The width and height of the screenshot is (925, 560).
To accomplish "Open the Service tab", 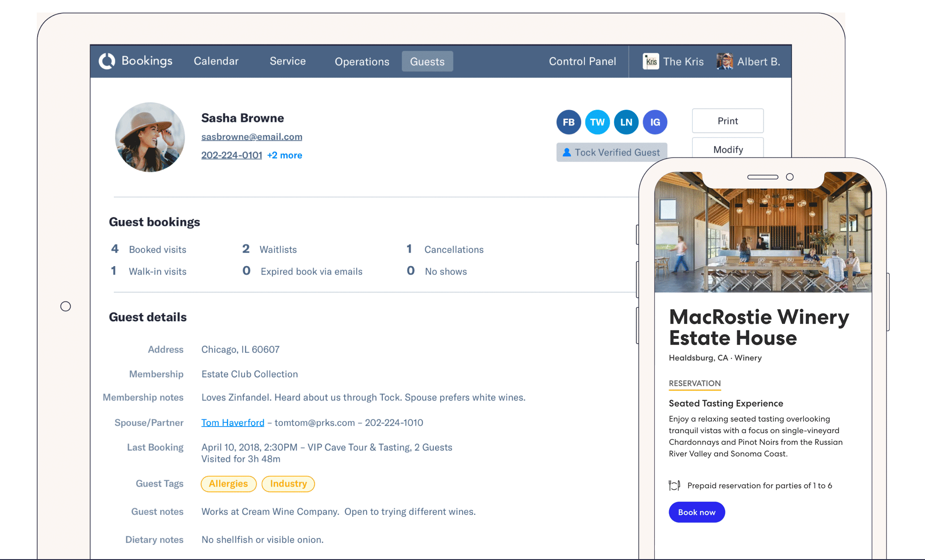I will [x=288, y=61].
